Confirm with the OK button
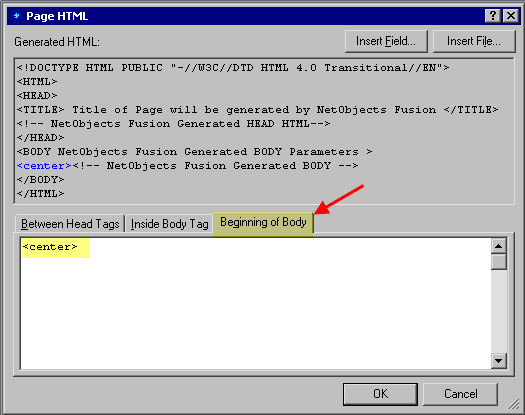525x415 pixels. pos(380,394)
